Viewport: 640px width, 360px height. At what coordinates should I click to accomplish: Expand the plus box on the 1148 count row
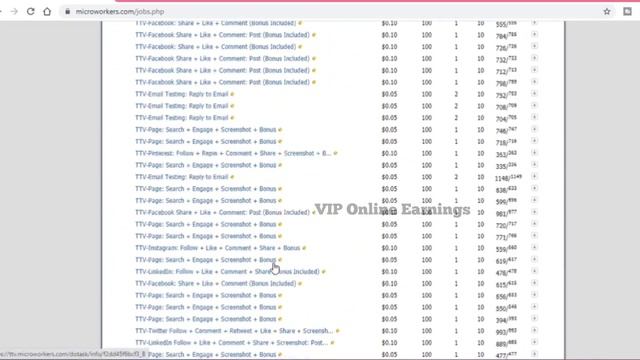click(534, 177)
